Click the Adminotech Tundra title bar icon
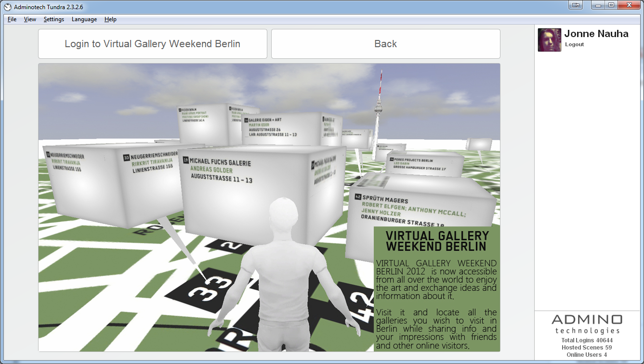This screenshot has height=364, width=644. tap(7, 7)
